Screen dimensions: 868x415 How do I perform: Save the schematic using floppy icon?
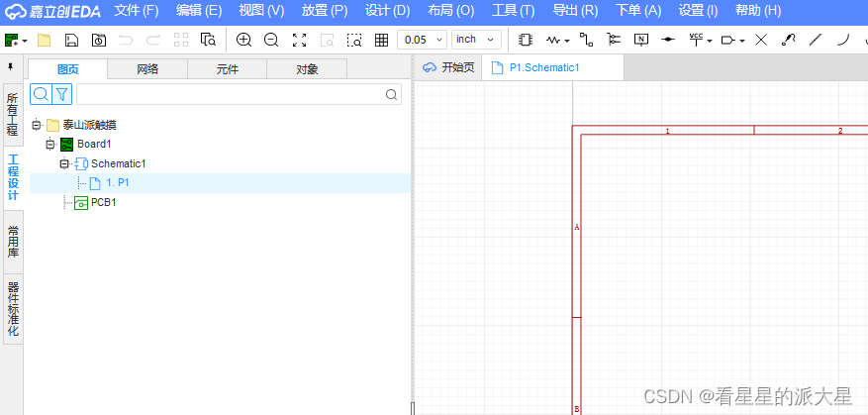(71, 40)
